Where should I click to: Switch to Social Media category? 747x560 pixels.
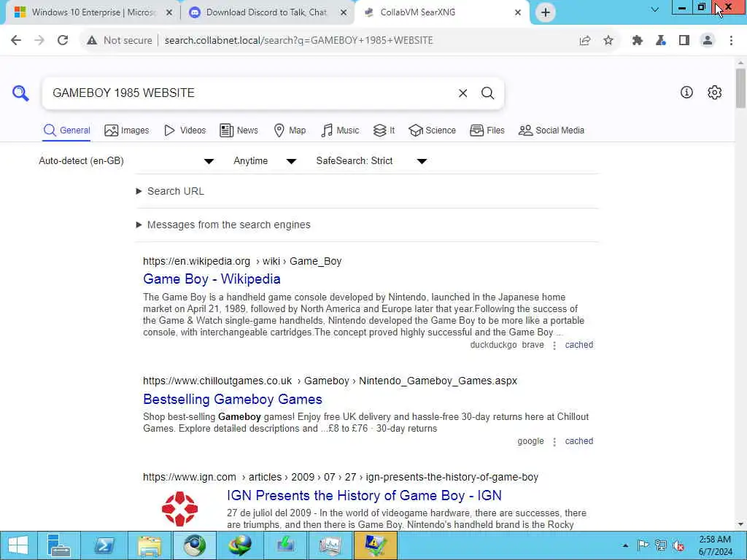coord(551,131)
